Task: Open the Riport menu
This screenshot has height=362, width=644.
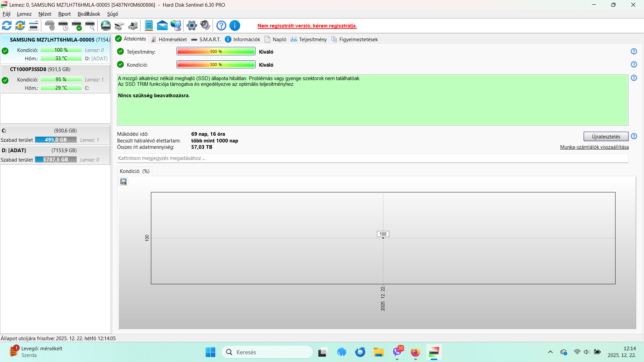Action: click(64, 14)
